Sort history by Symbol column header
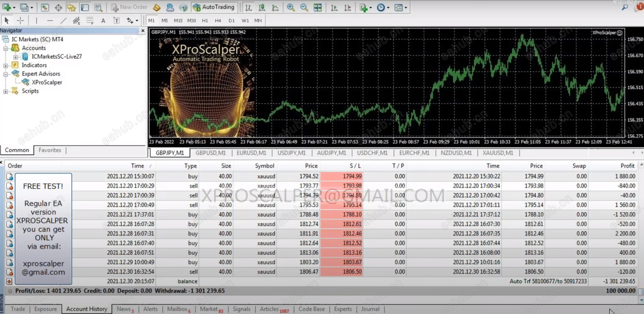644x314 pixels. [x=264, y=166]
